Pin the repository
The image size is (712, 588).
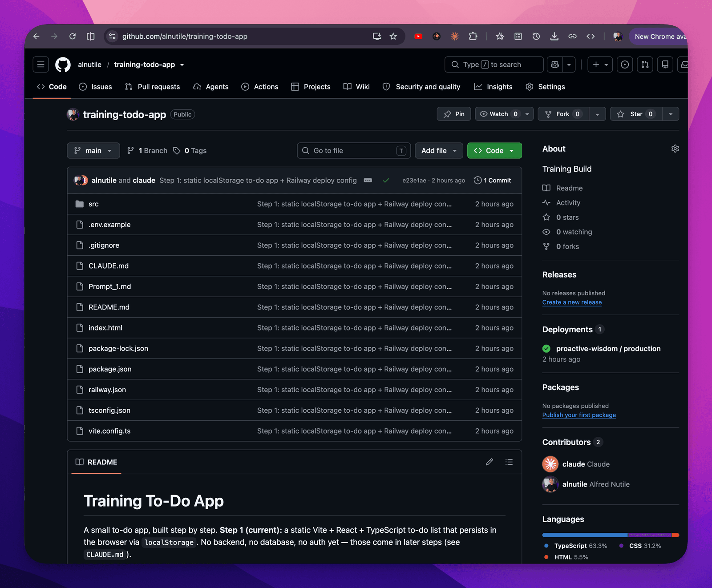[x=454, y=114]
